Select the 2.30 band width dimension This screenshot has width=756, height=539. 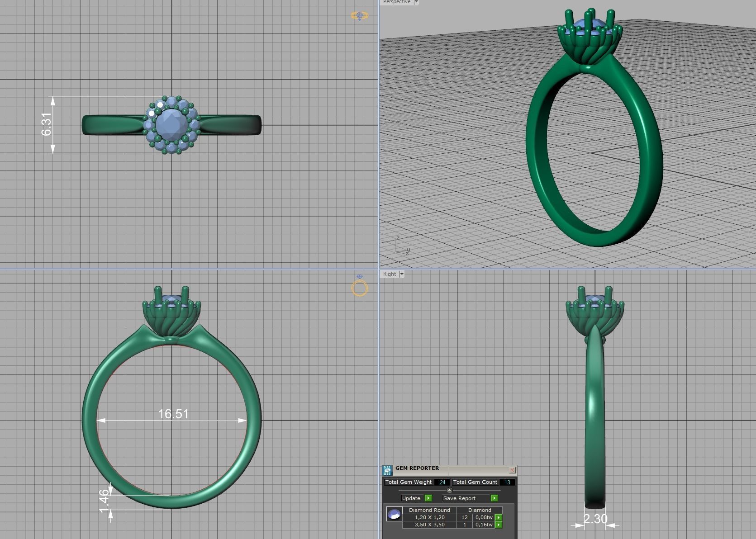[595, 519]
